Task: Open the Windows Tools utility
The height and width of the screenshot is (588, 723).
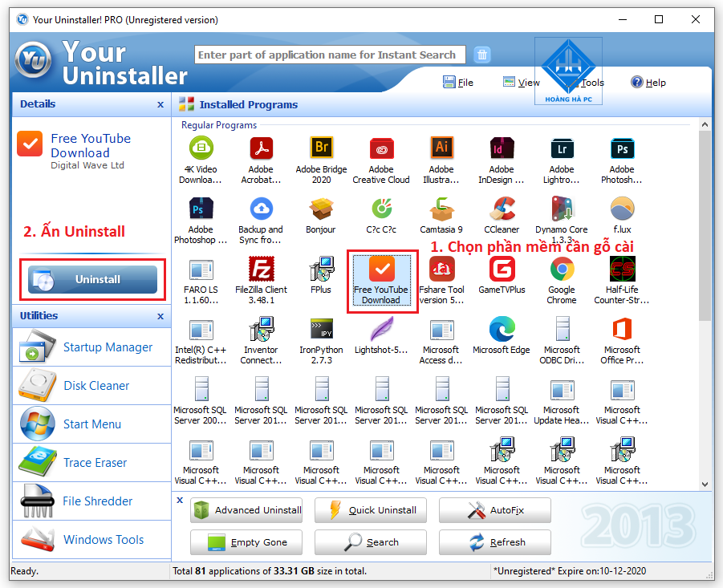Action: point(90,539)
